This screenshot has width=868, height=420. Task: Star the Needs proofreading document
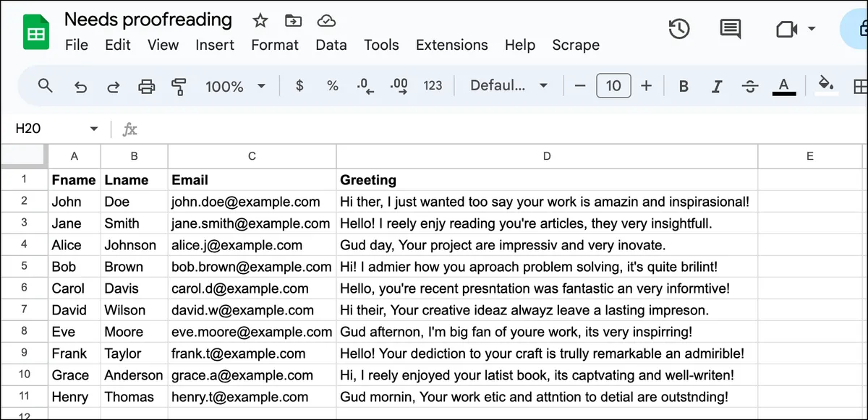coord(260,21)
